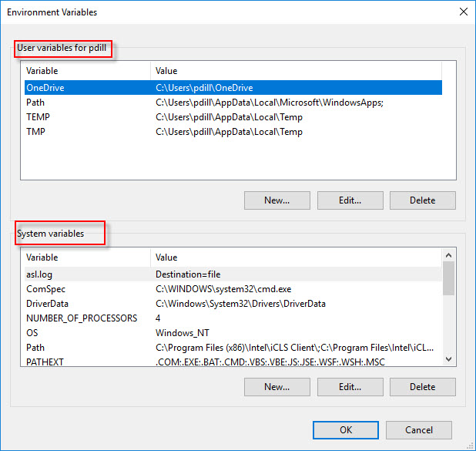Dismiss the dialog with Cancel
The image size is (476, 451).
tap(419, 430)
